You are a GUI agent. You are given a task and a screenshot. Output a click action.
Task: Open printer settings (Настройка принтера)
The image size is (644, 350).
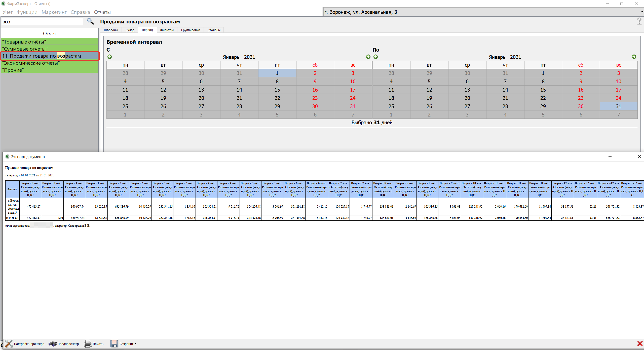[x=25, y=344]
